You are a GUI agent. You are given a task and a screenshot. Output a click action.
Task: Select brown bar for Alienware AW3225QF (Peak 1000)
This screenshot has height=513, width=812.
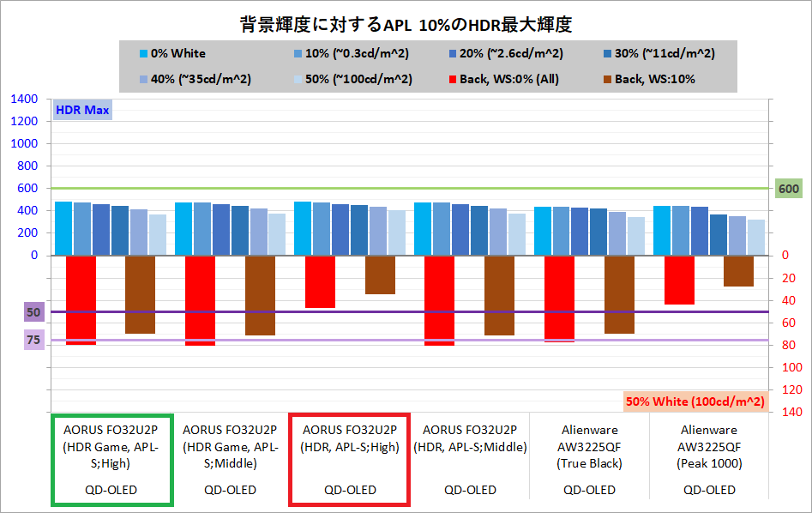(738, 271)
